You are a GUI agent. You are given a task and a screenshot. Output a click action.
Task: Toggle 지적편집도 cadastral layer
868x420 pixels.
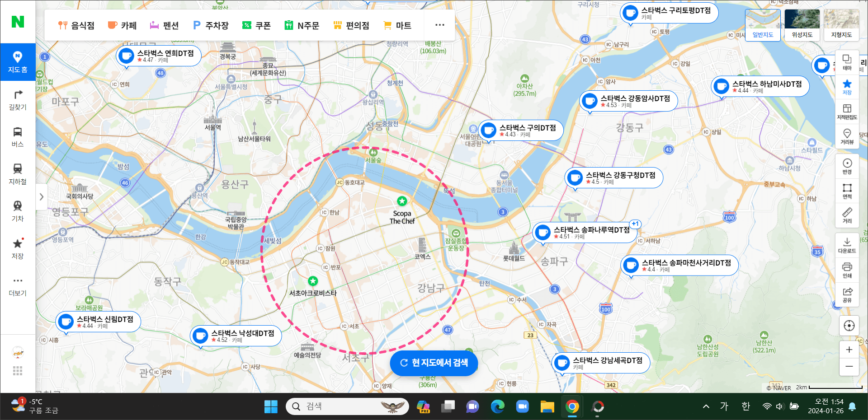pyautogui.click(x=847, y=112)
